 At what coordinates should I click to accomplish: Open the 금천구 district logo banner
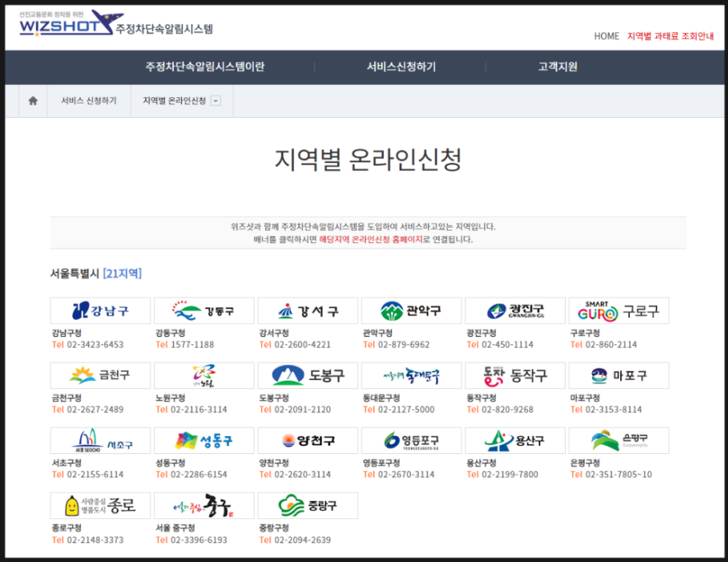100,375
